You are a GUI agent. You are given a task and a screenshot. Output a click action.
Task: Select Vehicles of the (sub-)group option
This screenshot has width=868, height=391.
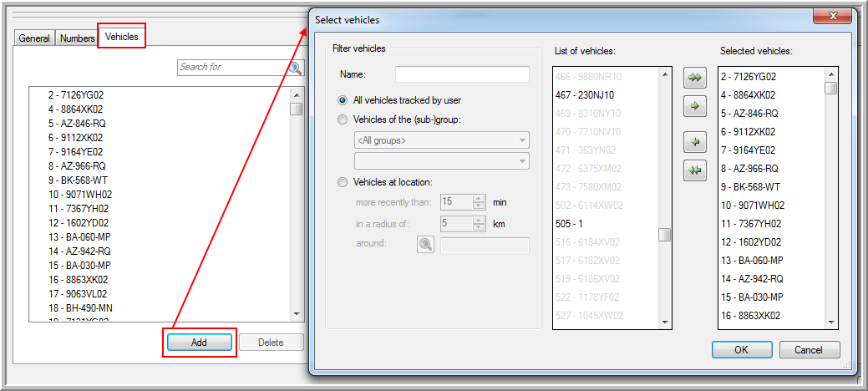(x=343, y=119)
